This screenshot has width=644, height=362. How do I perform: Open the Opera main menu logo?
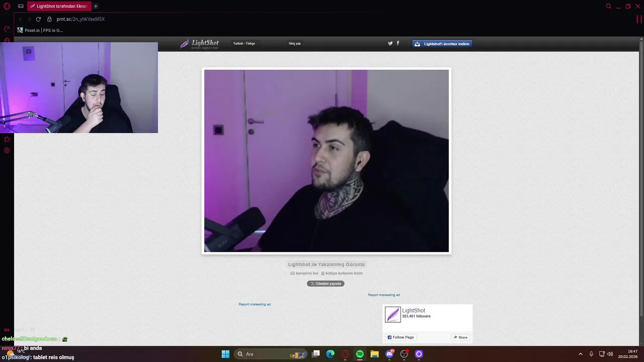click(7, 7)
